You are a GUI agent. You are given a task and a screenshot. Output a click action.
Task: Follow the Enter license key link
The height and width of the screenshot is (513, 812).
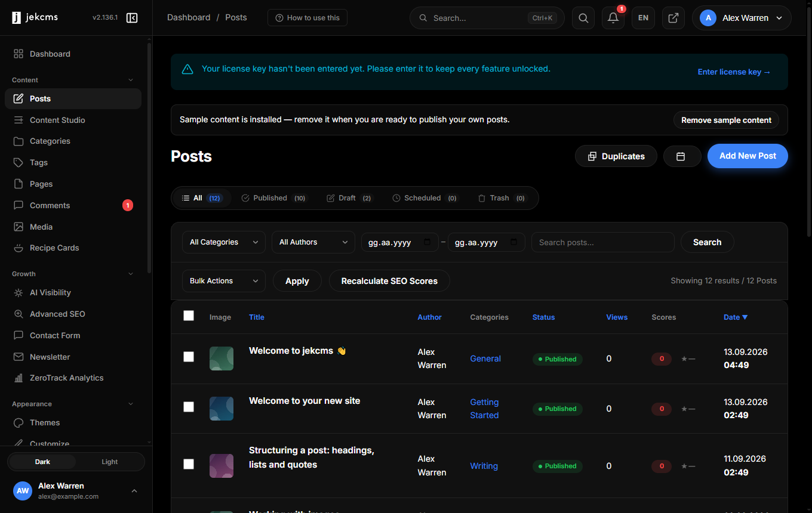734,72
